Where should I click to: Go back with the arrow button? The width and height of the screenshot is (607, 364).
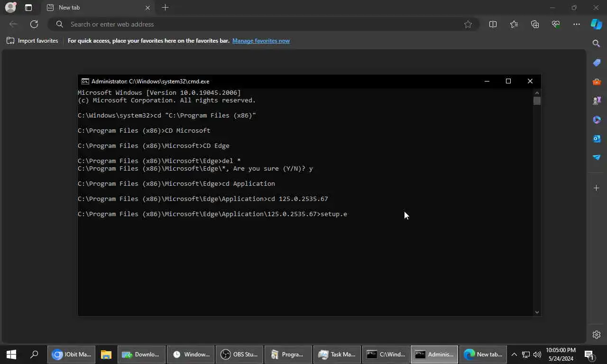pos(13,24)
